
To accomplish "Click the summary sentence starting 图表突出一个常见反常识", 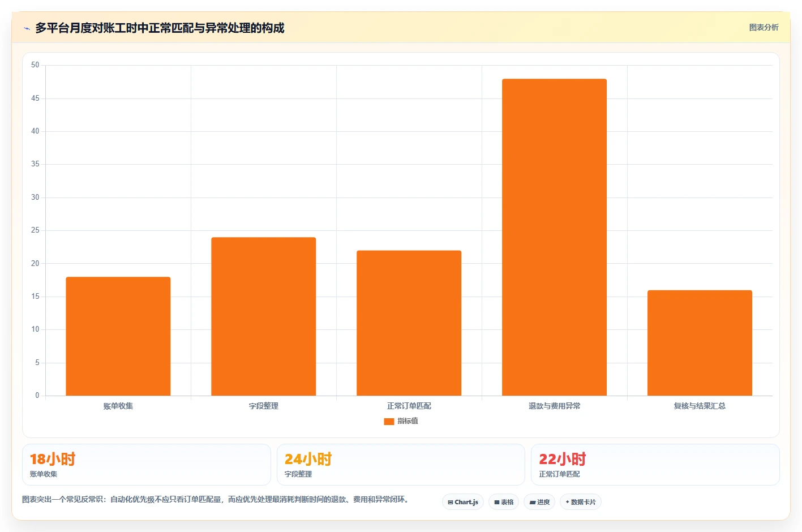I will [x=216, y=500].
